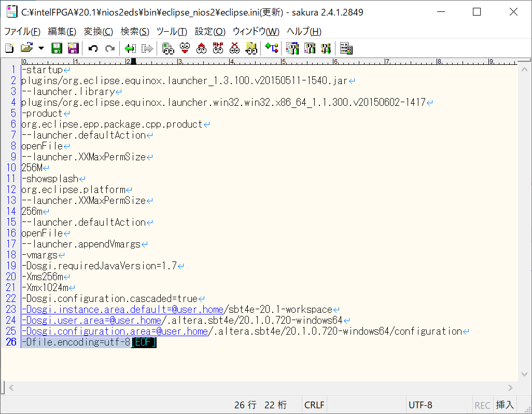Click the '-showsplash' line
The height and width of the screenshot is (414, 532).
click(50, 178)
